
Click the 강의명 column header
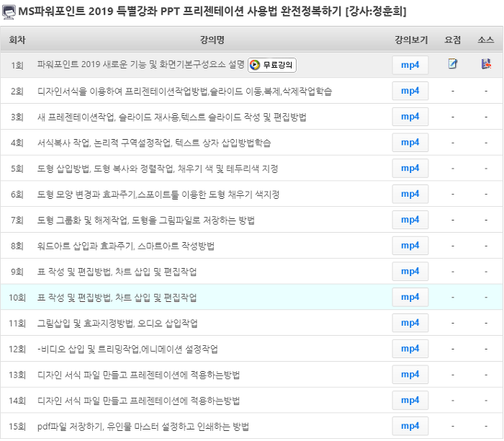[x=212, y=40]
